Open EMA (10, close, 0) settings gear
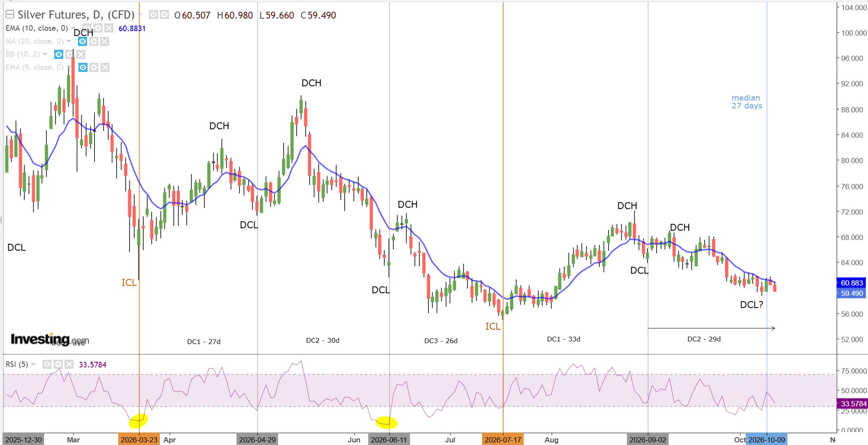 point(98,28)
